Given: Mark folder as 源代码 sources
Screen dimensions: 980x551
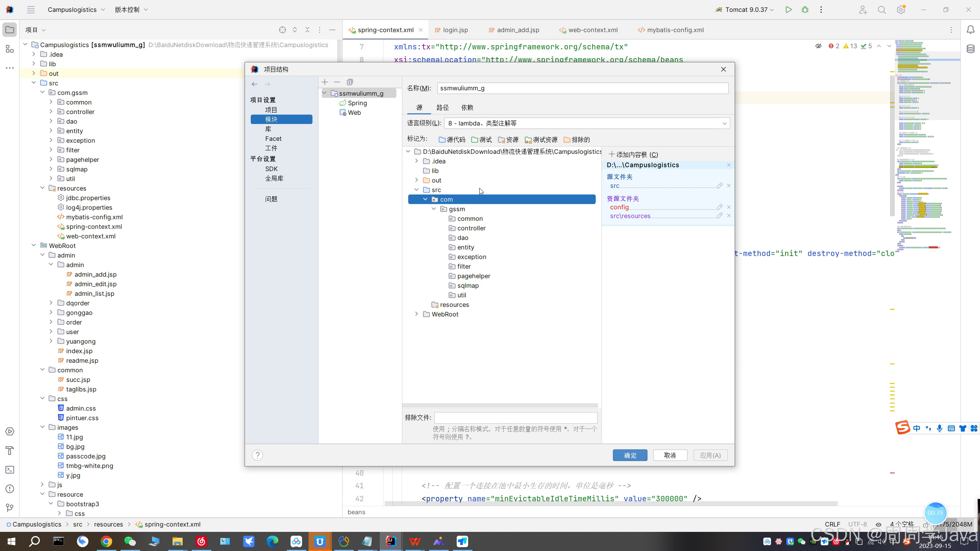Looking at the screenshot, I should tap(452, 140).
